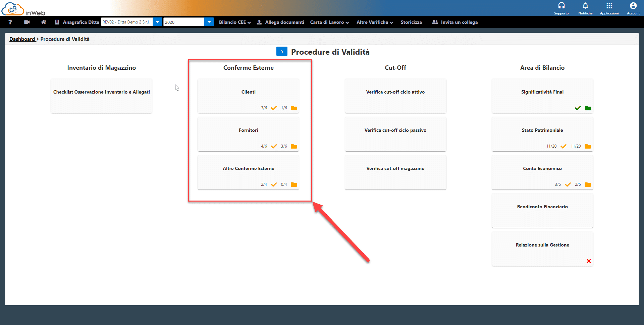The height and width of the screenshot is (325, 644).
Task: Open Notifiche bell icon
Action: [585, 8]
